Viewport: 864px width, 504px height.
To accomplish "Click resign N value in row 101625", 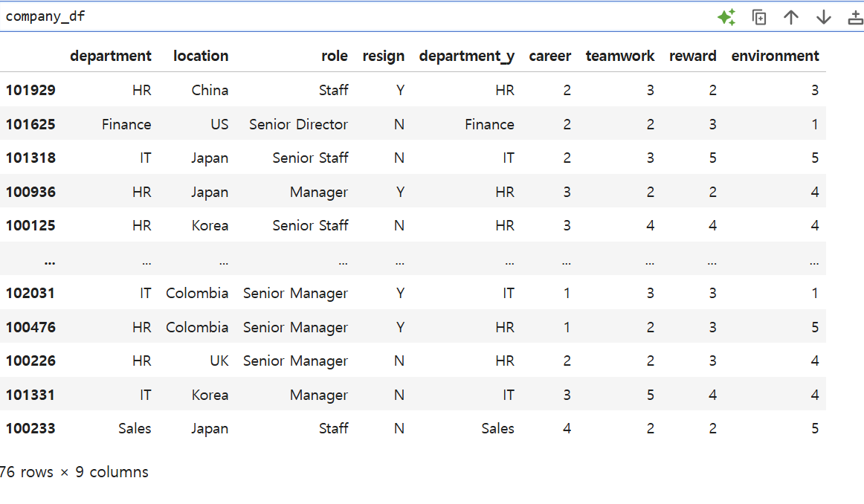I will click(399, 124).
